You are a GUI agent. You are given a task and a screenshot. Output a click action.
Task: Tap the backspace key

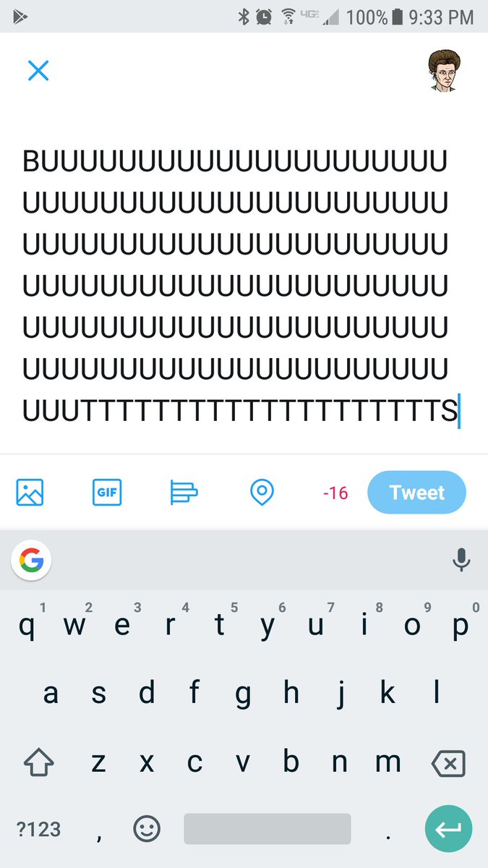point(448,762)
